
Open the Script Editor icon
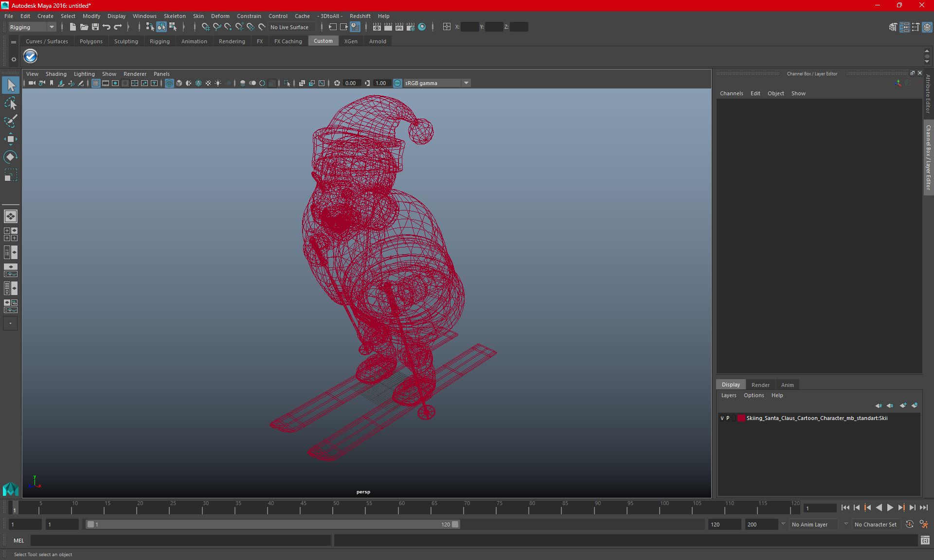click(925, 540)
